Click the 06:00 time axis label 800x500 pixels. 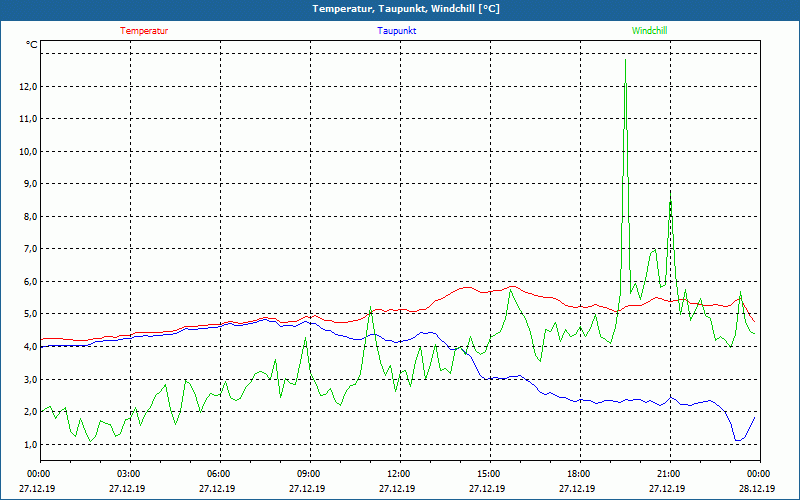click(x=217, y=474)
